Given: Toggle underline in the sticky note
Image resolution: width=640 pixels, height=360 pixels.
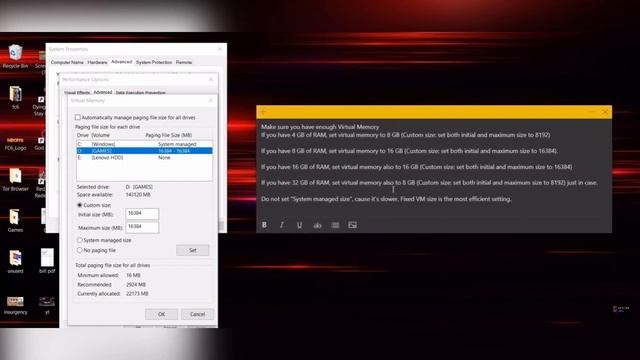Looking at the screenshot, I should point(299,225).
